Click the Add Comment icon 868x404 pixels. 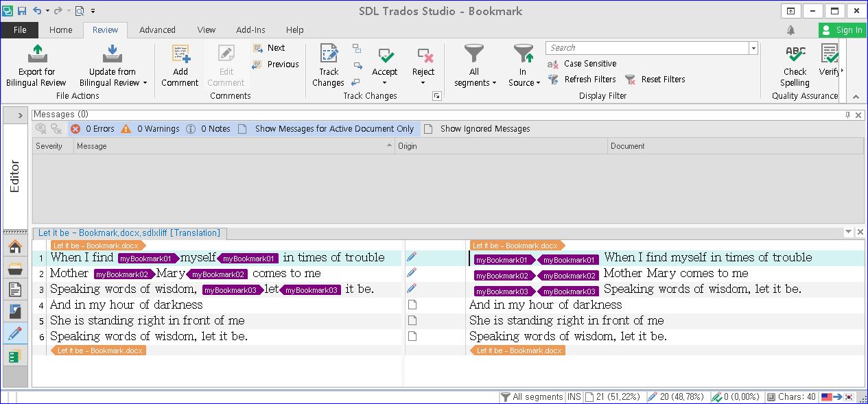click(x=180, y=54)
